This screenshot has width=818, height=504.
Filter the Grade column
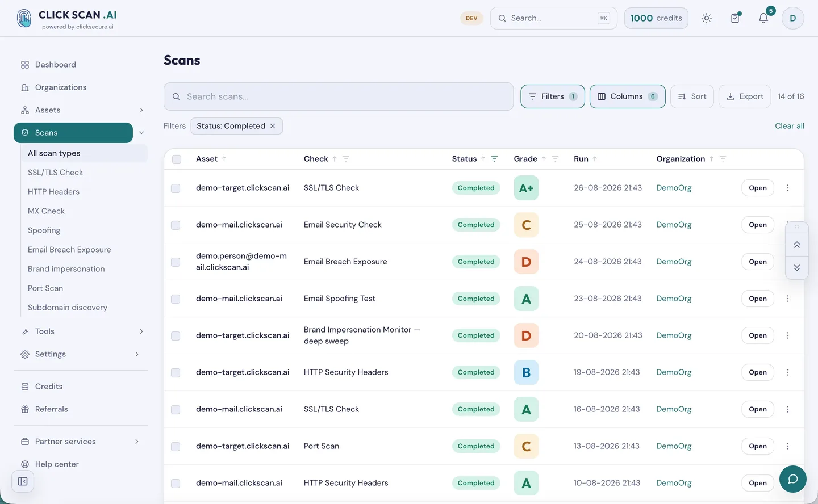tap(556, 159)
